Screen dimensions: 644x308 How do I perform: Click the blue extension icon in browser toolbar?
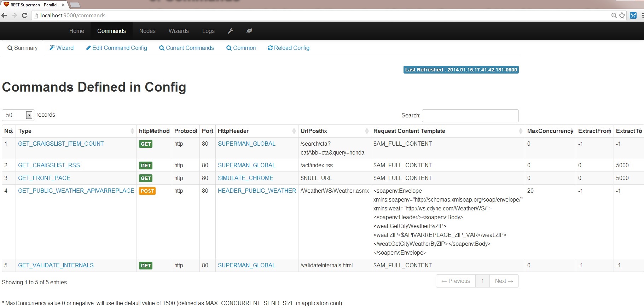click(633, 15)
